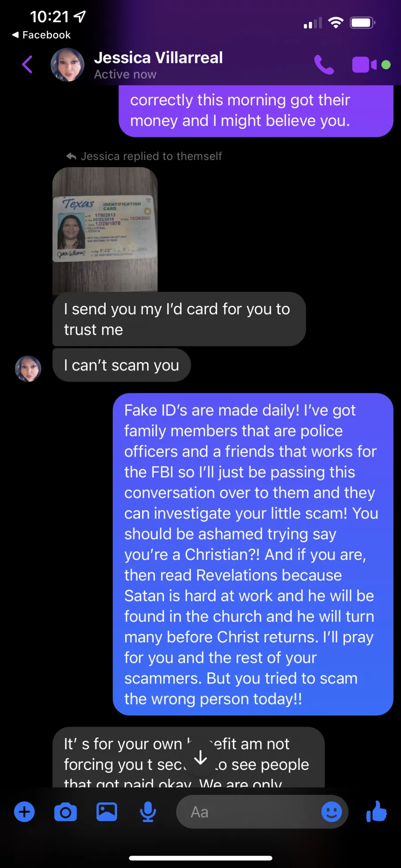The image size is (401, 868).
Task: Start a voice call with Jessica
Action: click(324, 65)
